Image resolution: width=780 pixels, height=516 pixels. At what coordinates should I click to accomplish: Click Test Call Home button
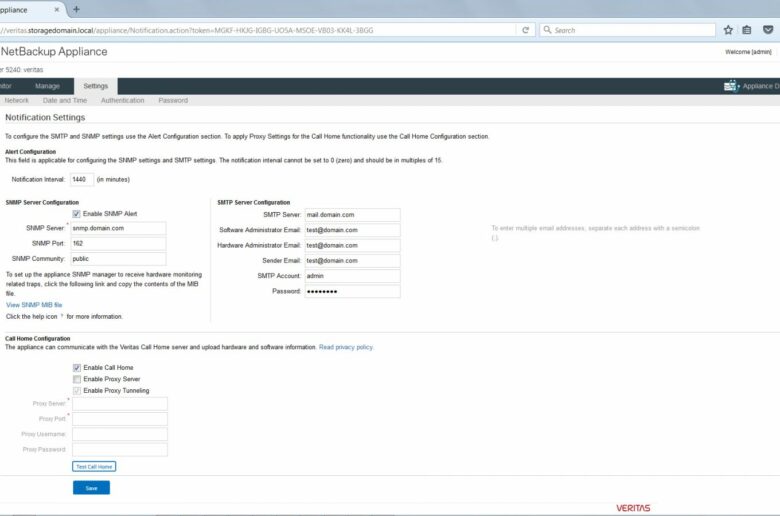(x=94, y=467)
